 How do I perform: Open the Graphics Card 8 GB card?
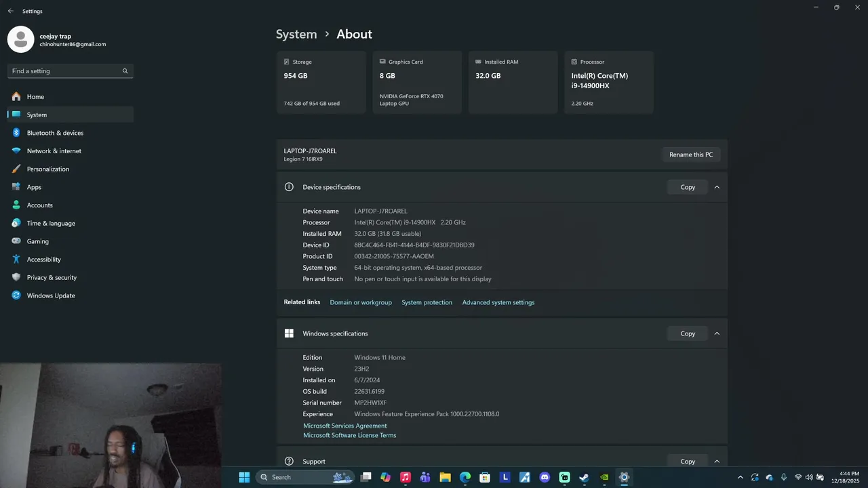click(x=417, y=82)
